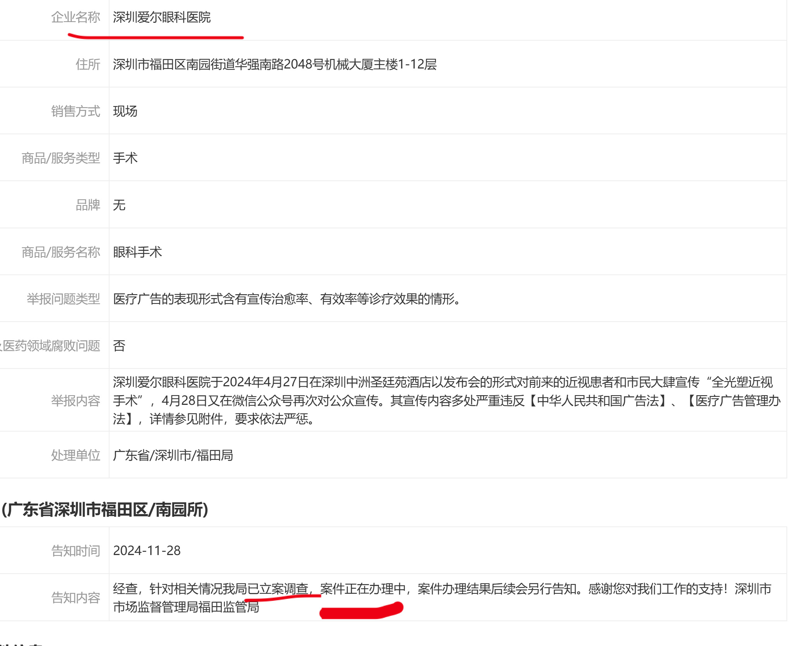This screenshot has height=646, width=812.
Task: Select the company name 深圳爱尔眼科医院
Action: (162, 17)
